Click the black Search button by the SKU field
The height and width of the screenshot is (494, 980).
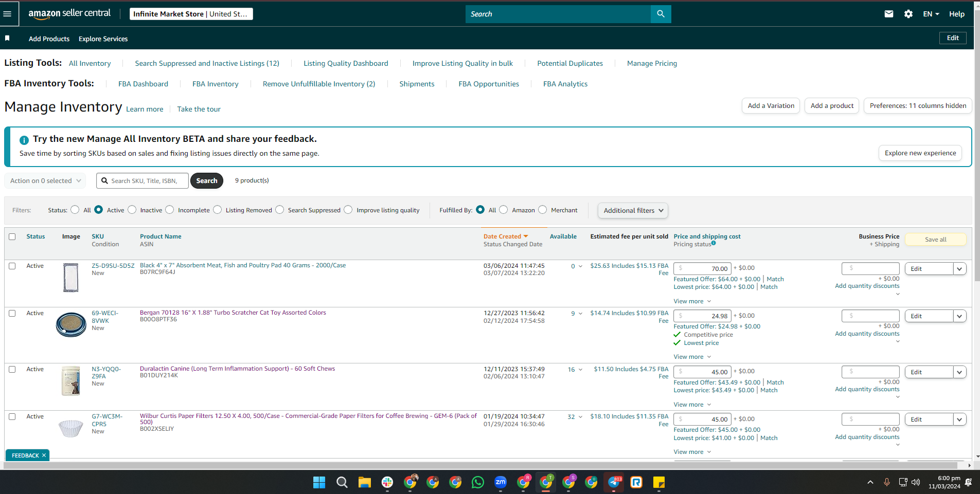(207, 180)
